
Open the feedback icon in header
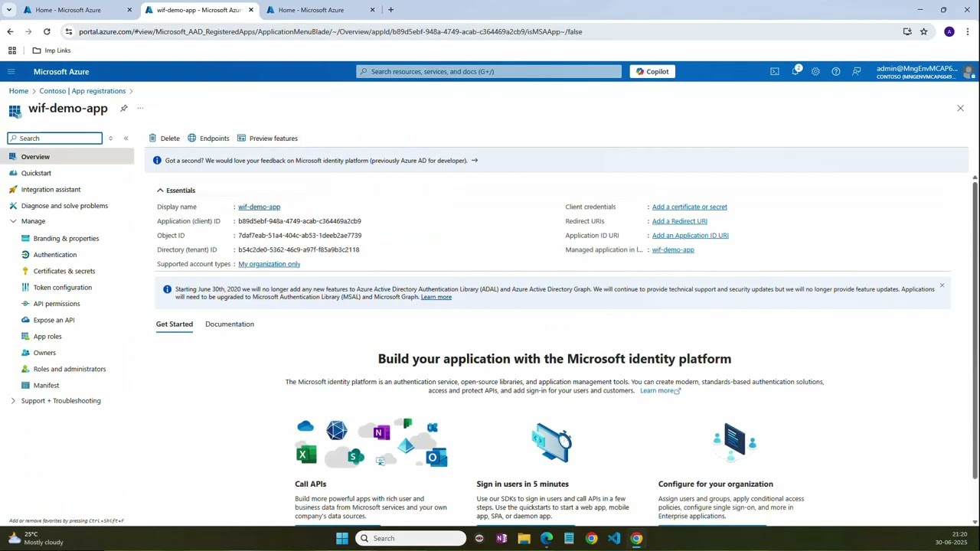click(857, 71)
